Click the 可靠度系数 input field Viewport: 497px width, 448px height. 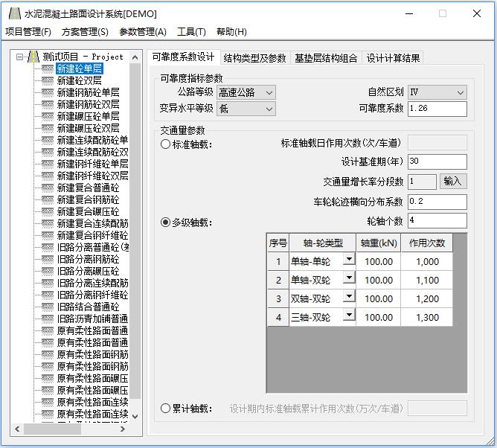tap(437, 109)
